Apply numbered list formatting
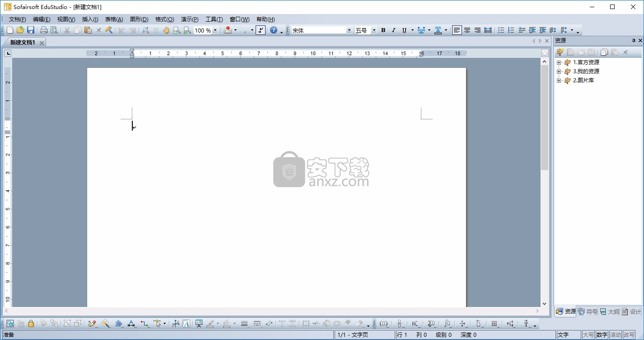644x340 pixels. click(511, 30)
